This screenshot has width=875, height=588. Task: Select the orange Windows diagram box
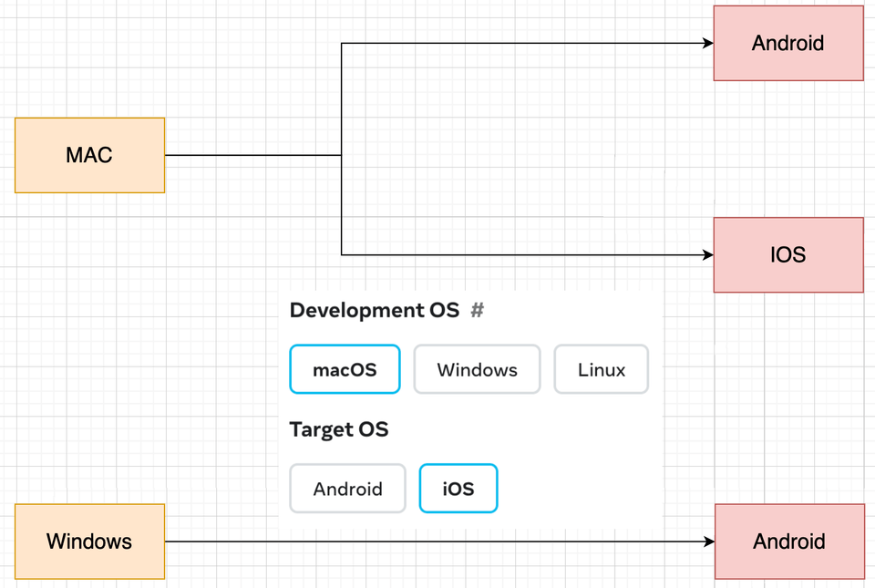90,542
